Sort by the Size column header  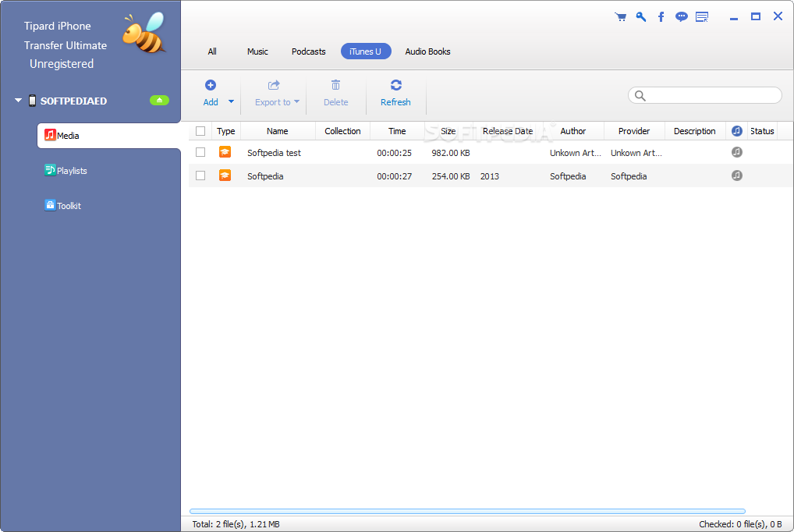pos(448,131)
